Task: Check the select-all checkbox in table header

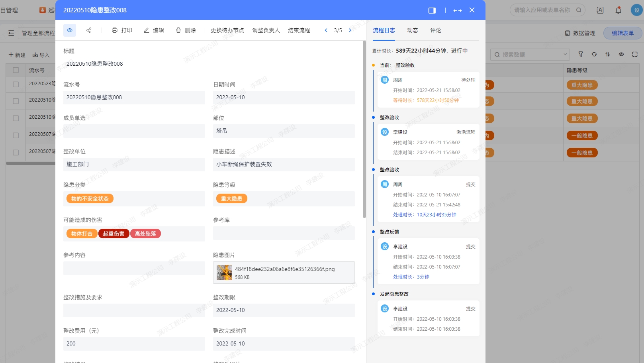Action: click(x=16, y=70)
